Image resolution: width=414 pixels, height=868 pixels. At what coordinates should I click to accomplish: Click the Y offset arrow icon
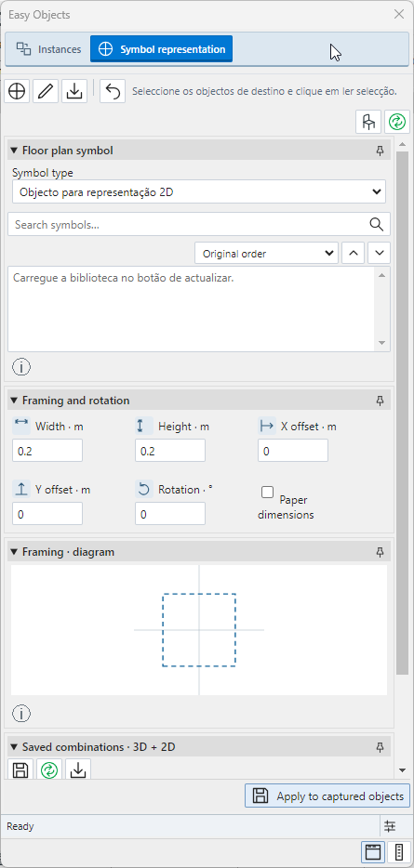click(21, 489)
